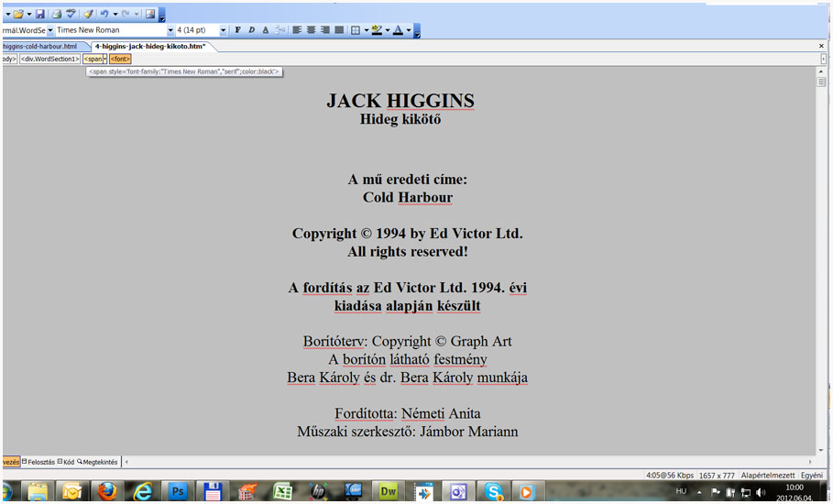Open the undo history dropdown arrow
Viewport: 833px width, 504px height.
115,15
